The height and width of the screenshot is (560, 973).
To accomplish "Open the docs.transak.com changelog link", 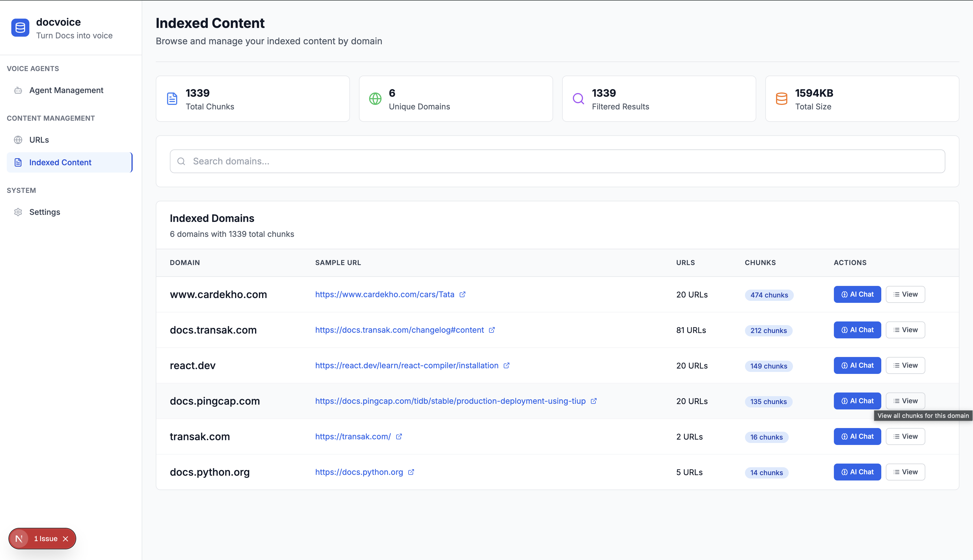I will pos(399,330).
